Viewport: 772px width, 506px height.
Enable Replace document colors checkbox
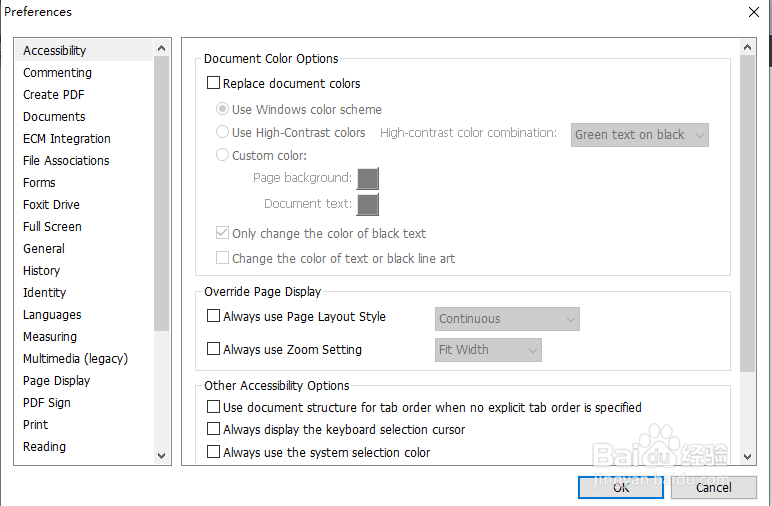pos(213,84)
